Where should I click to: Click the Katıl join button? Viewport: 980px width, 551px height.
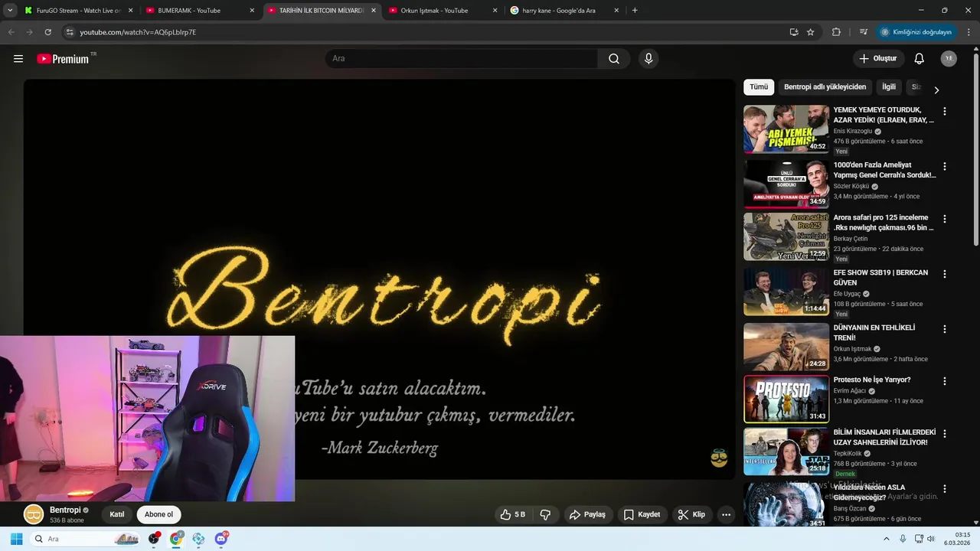point(117,515)
